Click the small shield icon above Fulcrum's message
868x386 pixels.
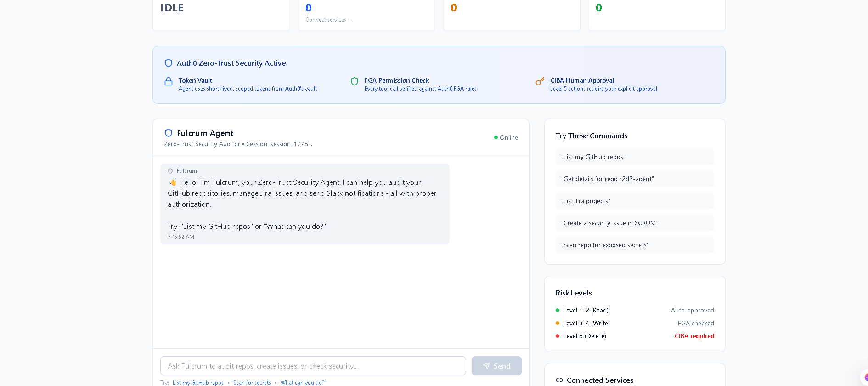[x=170, y=171]
